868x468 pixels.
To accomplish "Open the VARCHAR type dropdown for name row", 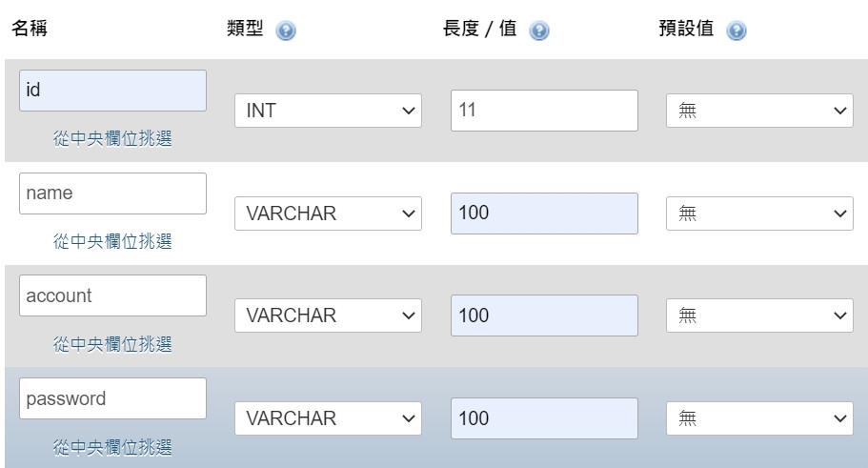I will point(328,214).
